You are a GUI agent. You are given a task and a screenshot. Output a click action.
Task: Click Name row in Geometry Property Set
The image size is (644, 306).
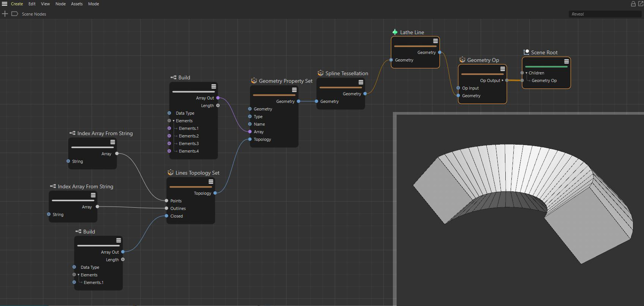[259, 124]
